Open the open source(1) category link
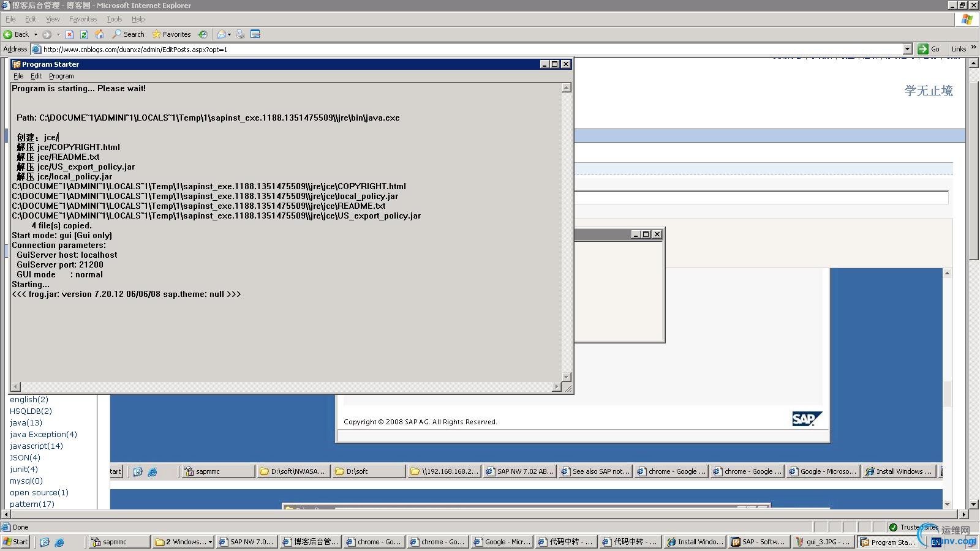The image size is (980, 551). click(x=39, y=492)
